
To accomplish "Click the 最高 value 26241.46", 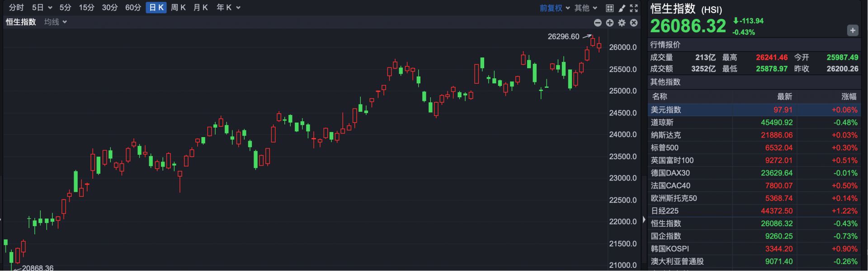I will (772, 57).
